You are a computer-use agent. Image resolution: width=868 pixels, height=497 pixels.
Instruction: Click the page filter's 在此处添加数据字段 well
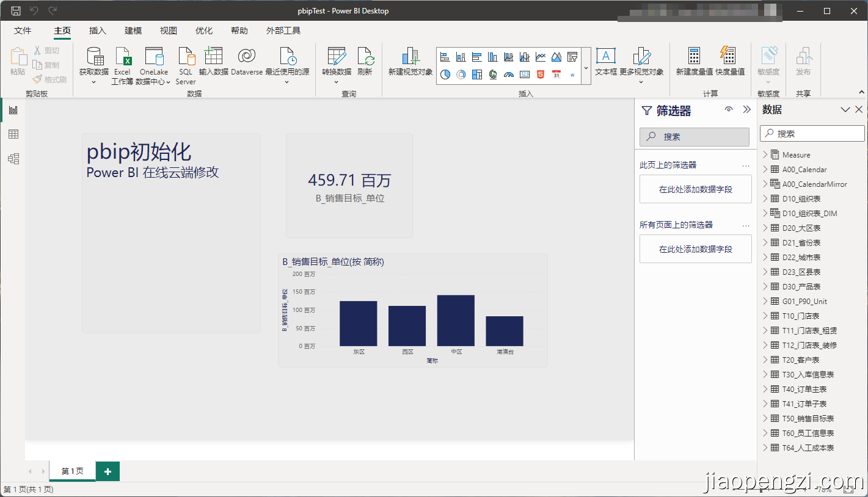click(696, 189)
